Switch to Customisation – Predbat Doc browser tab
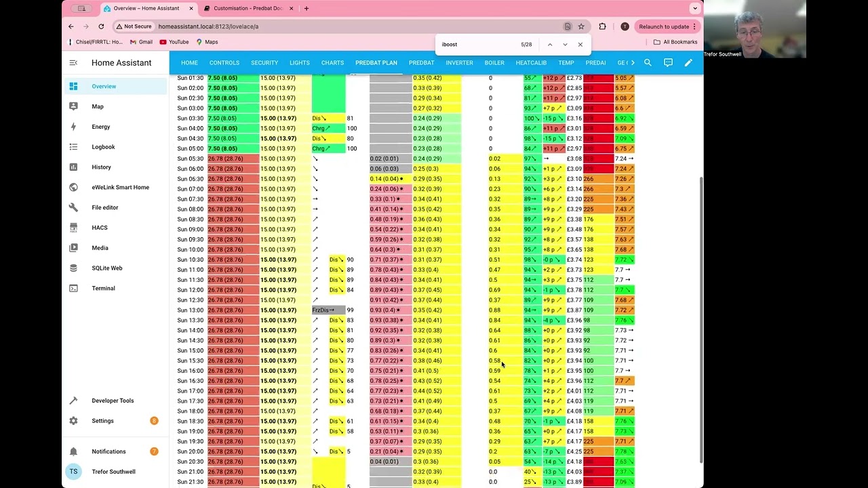Viewport: 868px width, 488px height. click(249, 8)
